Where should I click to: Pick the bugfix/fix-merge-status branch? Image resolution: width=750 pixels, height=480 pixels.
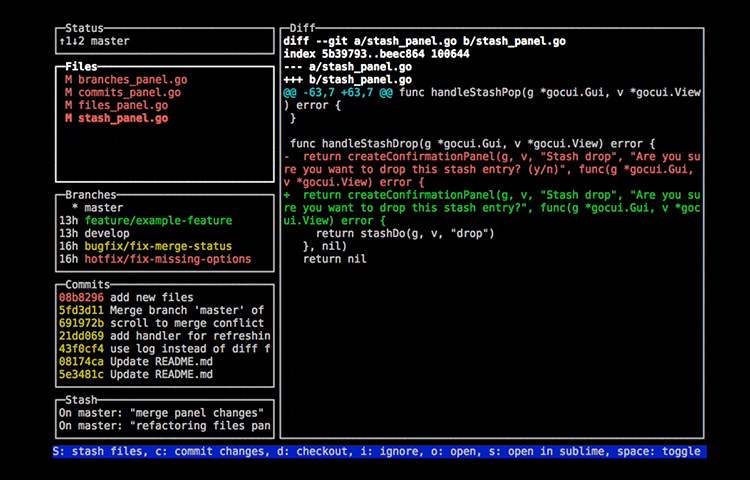pos(158,246)
